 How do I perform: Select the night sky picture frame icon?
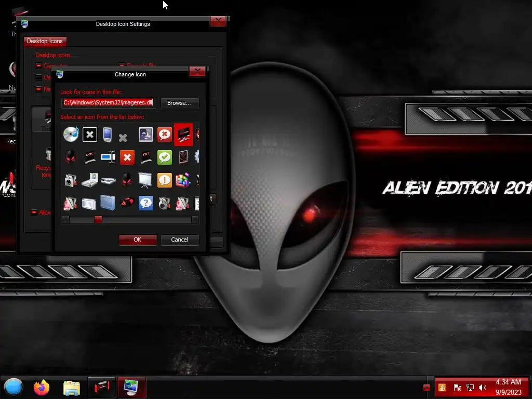click(x=146, y=135)
